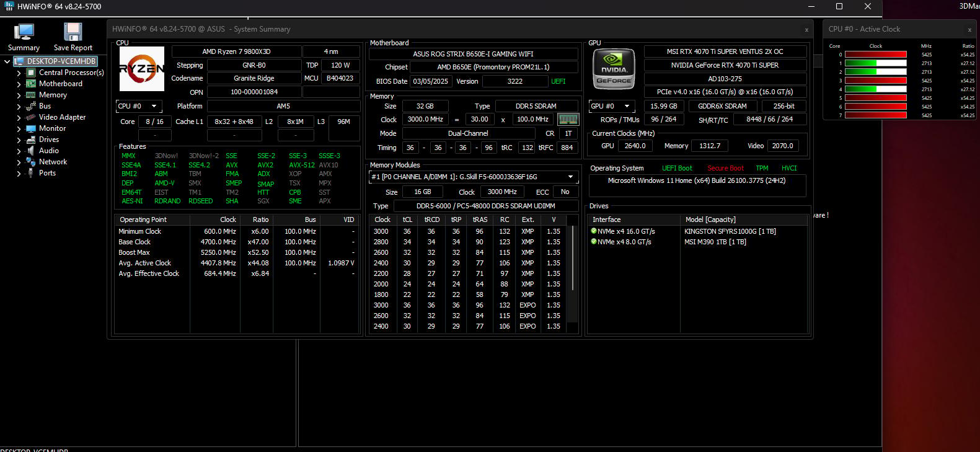Click the Monitor tree icon

[30, 128]
